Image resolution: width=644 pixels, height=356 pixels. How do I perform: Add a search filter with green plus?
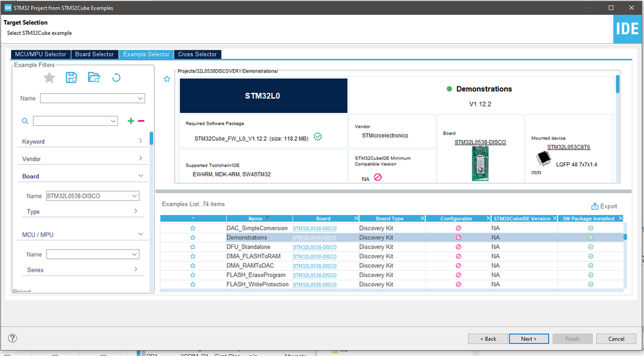coord(130,121)
